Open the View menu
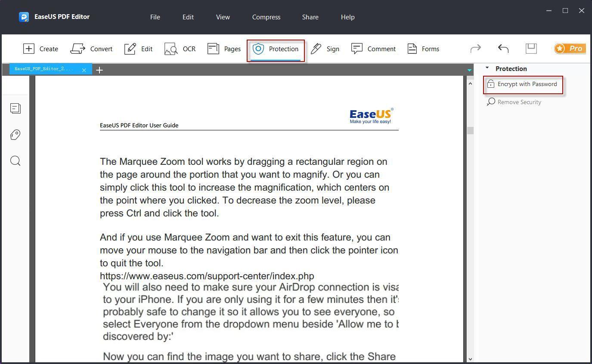The width and height of the screenshot is (592, 364). point(223,17)
